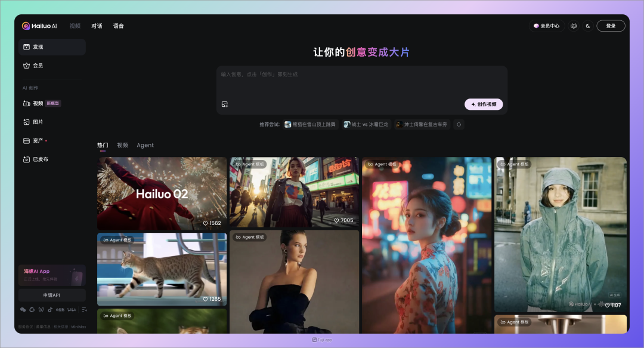644x348 pixels.
Task: Like the Hailuo 02 video (1562)
Action: 212,223
